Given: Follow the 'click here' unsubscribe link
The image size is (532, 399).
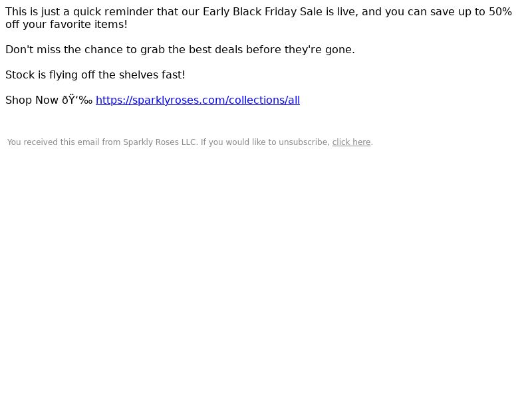Looking at the screenshot, I should pyautogui.click(x=351, y=142).
